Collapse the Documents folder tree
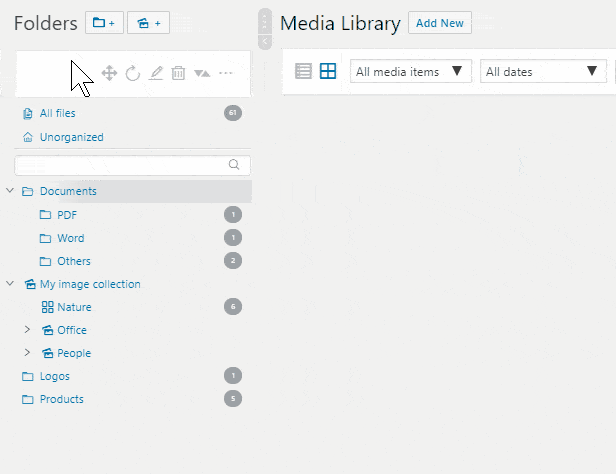The image size is (616, 474). pos(10,191)
